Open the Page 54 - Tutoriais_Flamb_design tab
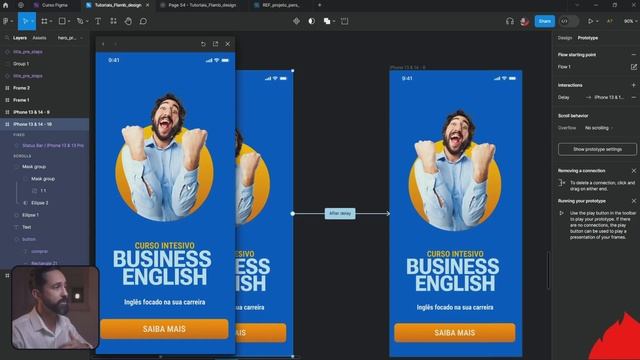Screen dimensions: 640x360 tap(202, 5)
